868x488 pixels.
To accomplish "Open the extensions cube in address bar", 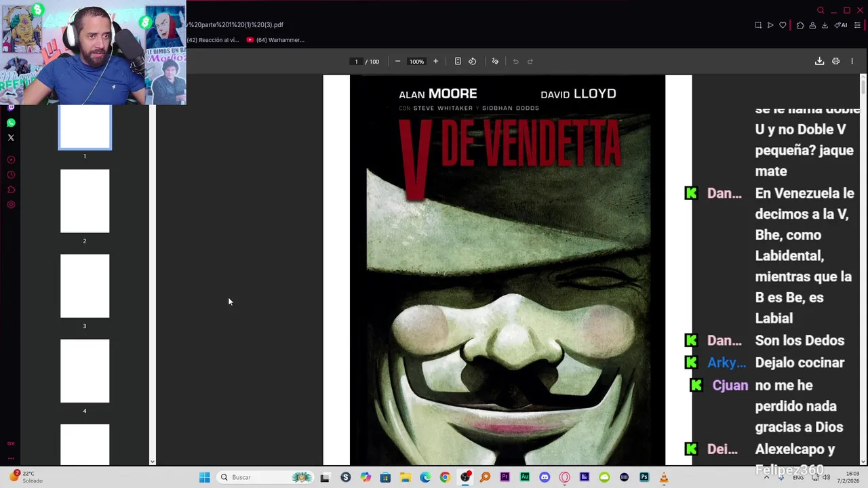I will coord(800,25).
